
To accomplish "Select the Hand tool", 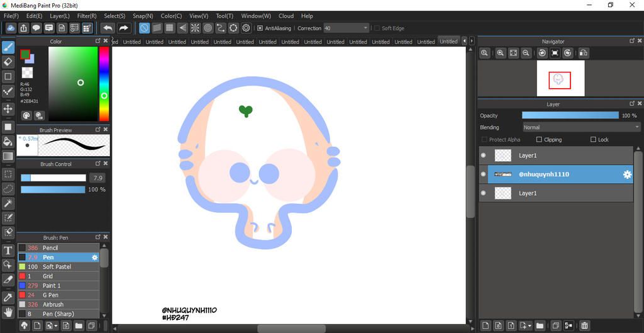I will click(x=8, y=312).
